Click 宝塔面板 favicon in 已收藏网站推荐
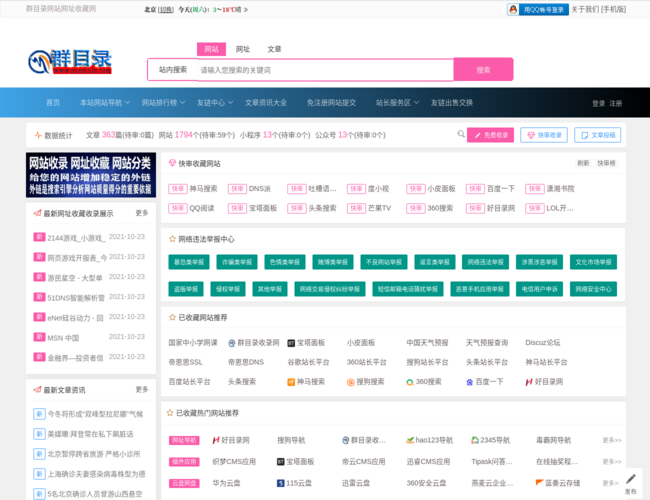Screen dimensions: 650x500 [x=291, y=343]
